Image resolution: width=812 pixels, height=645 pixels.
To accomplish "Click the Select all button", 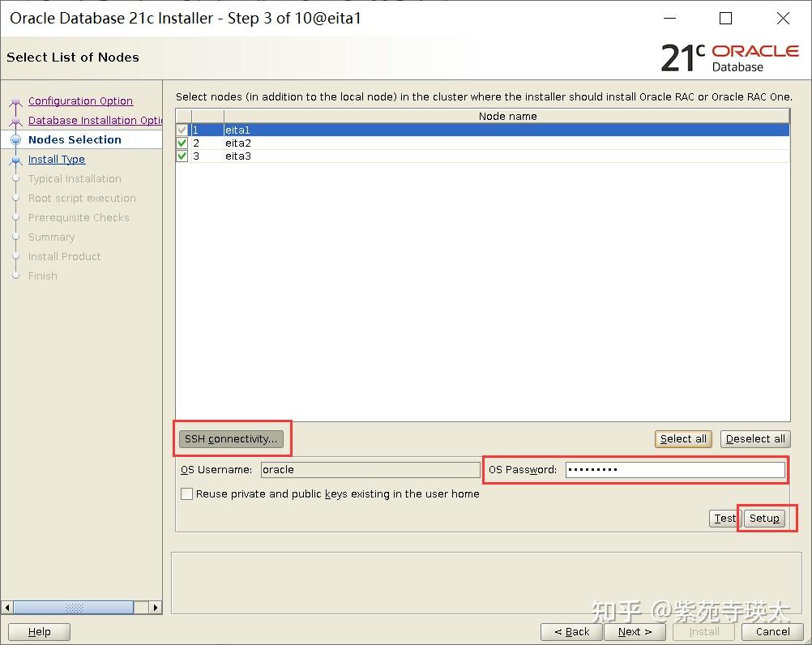I will (x=683, y=439).
